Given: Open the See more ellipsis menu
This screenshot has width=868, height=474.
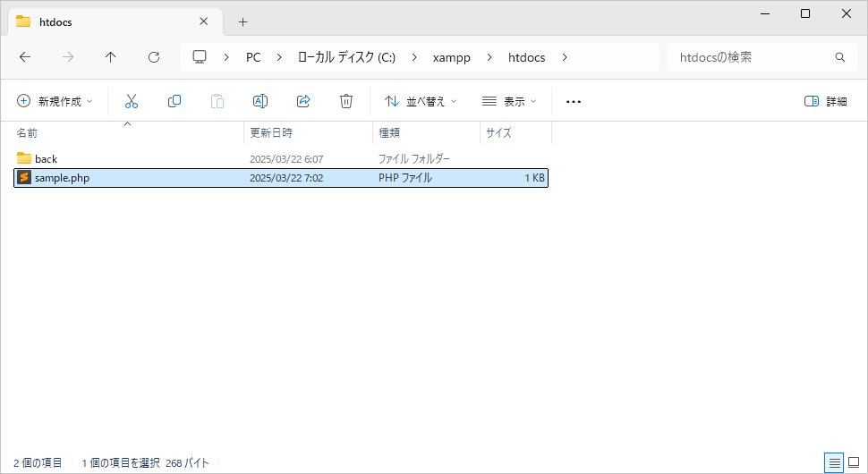Looking at the screenshot, I should (x=574, y=101).
